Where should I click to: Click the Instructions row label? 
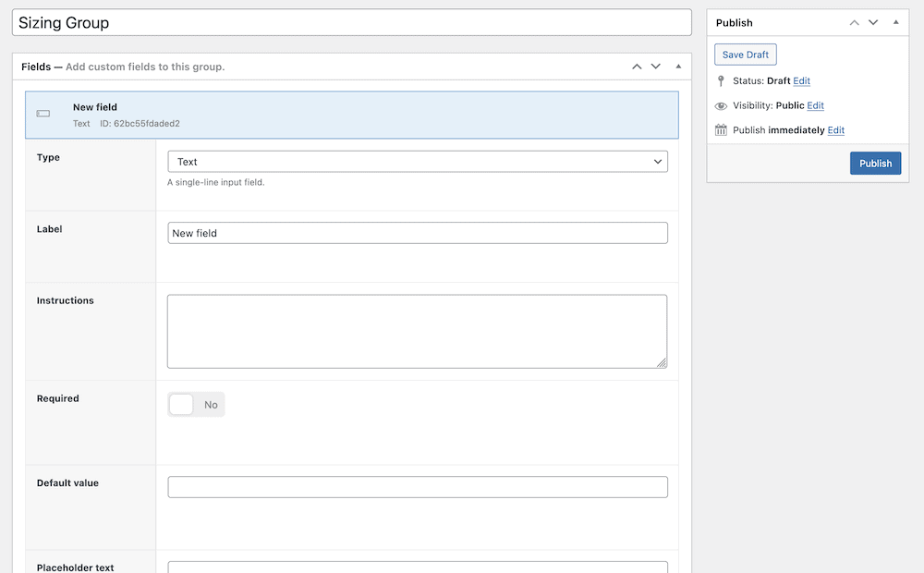[66, 300]
